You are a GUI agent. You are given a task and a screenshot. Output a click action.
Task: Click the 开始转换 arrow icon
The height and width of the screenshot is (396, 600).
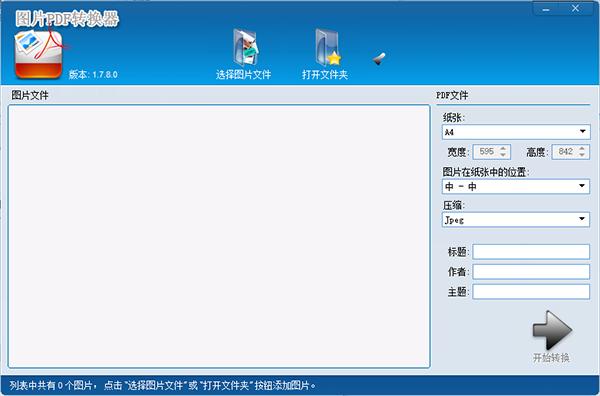[x=552, y=330]
